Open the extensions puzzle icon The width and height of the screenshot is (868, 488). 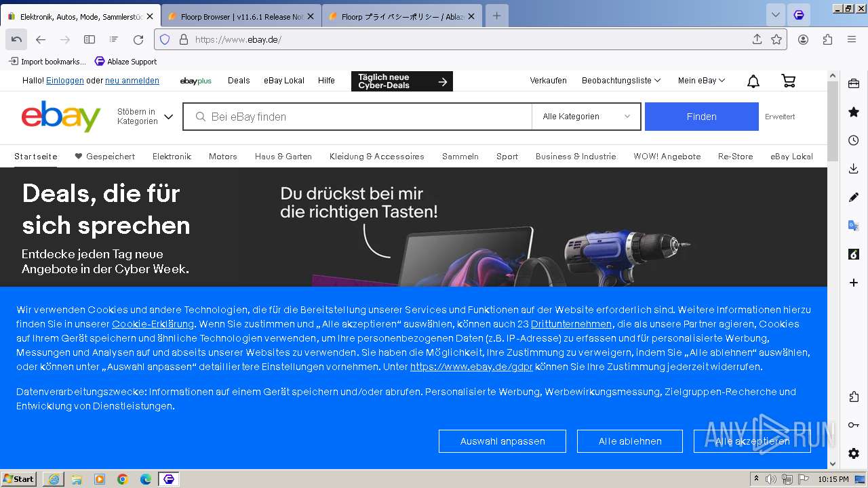click(827, 39)
